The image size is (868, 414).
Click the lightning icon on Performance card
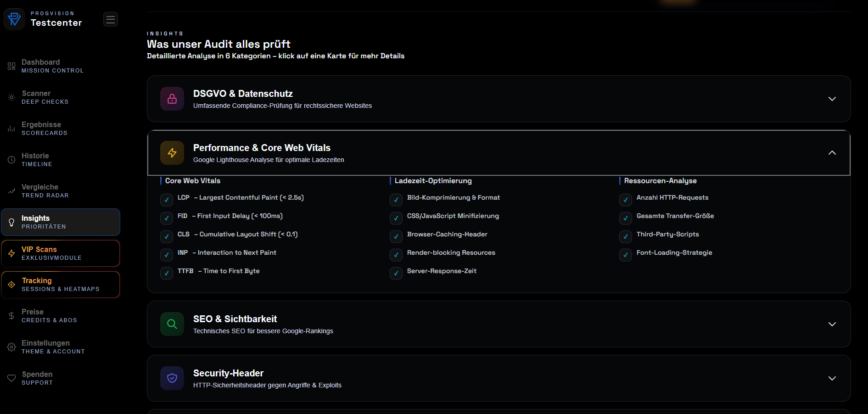pos(172,153)
